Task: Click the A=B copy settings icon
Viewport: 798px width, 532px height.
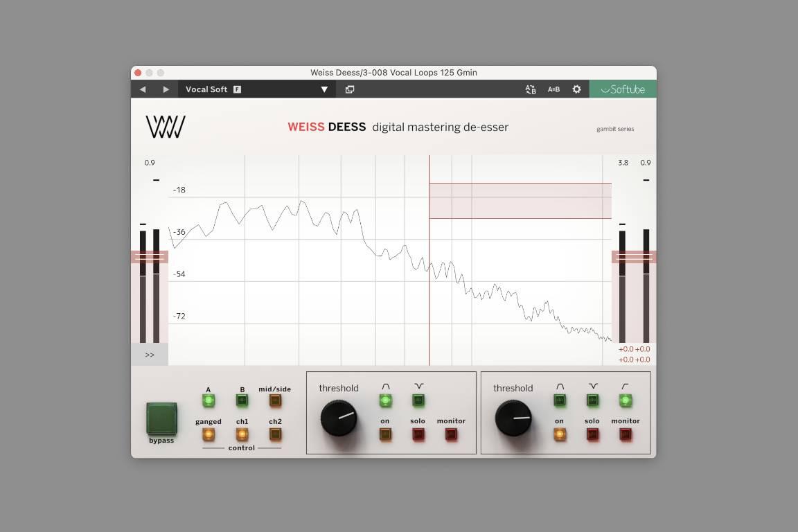Action: [553, 89]
